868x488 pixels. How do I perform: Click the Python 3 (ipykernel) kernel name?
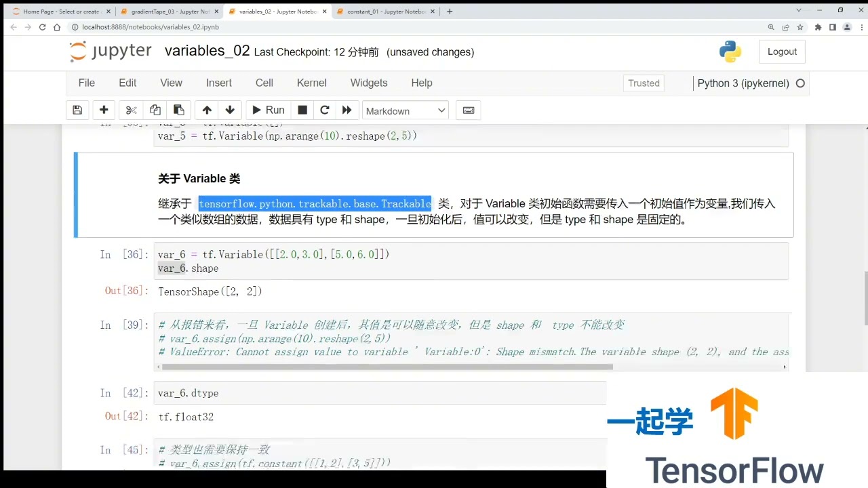click(743, 83)
